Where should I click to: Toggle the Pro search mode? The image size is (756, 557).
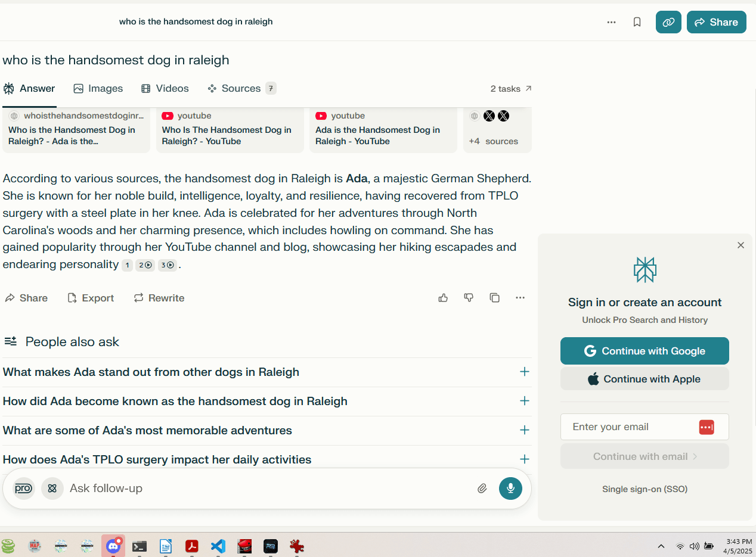(x=23, y=488)
